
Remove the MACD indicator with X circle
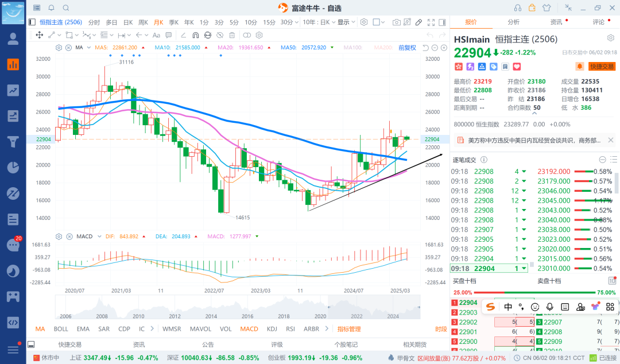point(69,236)
